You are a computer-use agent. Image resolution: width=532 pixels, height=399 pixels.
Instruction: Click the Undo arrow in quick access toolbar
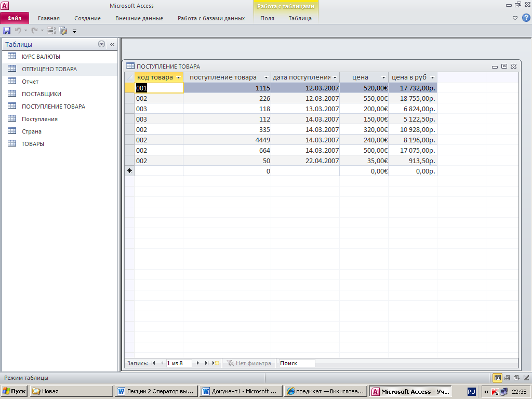coord(18,31)
